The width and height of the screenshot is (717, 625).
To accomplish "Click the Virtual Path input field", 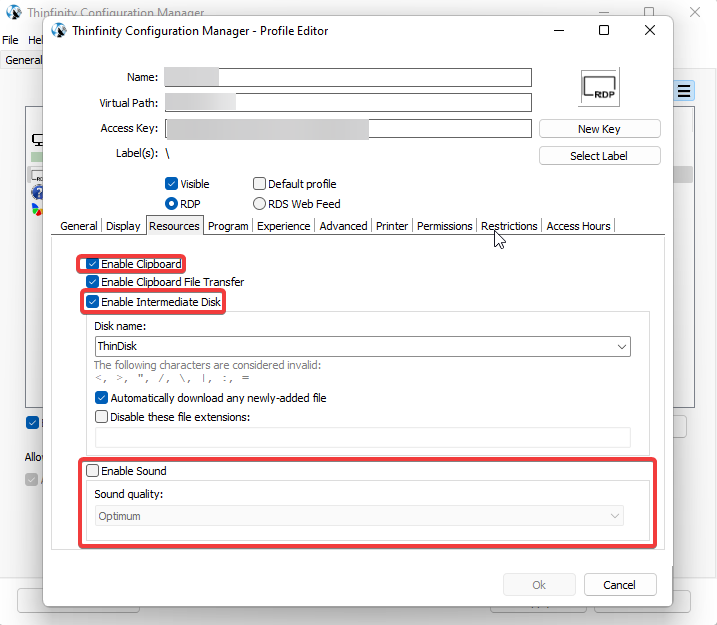I will [x=348, y=102].
